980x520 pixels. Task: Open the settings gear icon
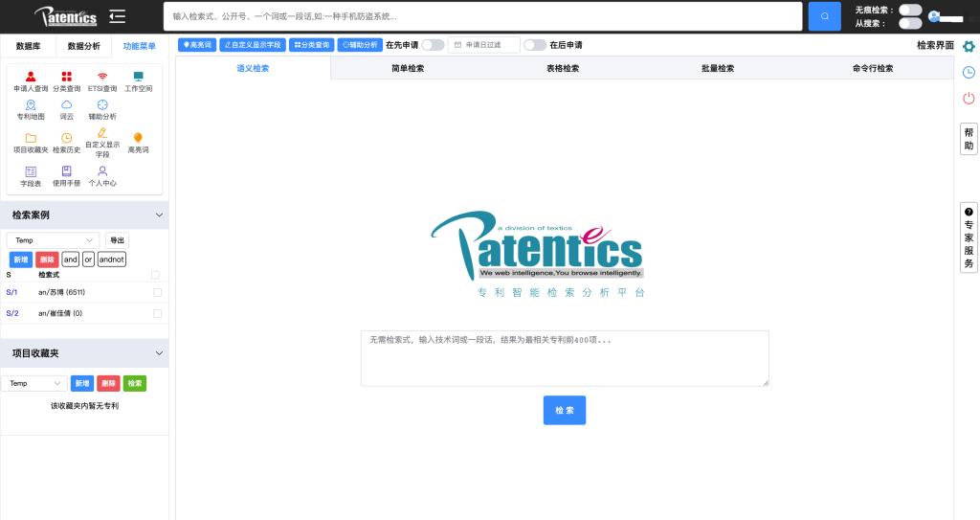click(969, 46)
